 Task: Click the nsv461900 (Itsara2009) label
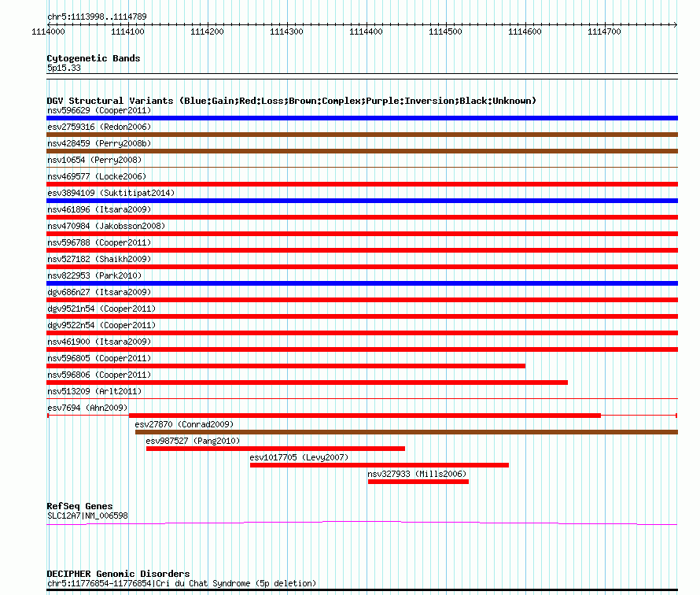pos(99,342)
